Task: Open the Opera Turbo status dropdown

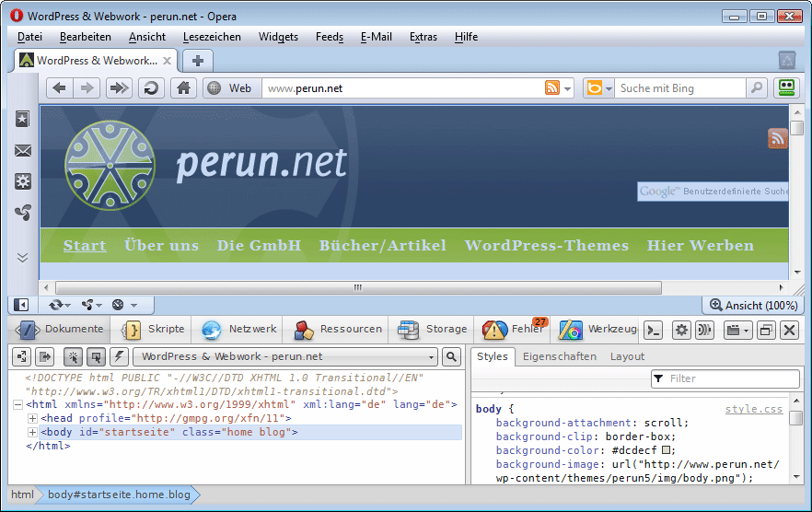Action: pyautogui.click(x=124, y=305)
